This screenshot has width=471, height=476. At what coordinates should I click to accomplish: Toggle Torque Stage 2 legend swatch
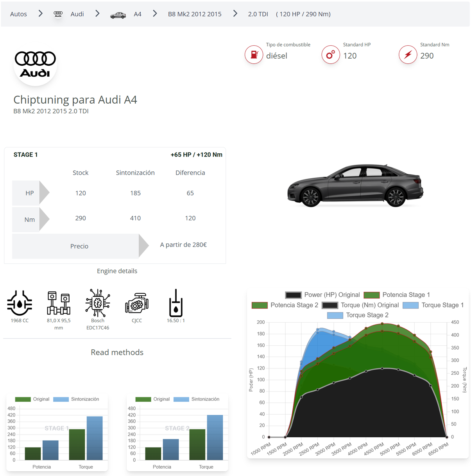pos(335,315)
